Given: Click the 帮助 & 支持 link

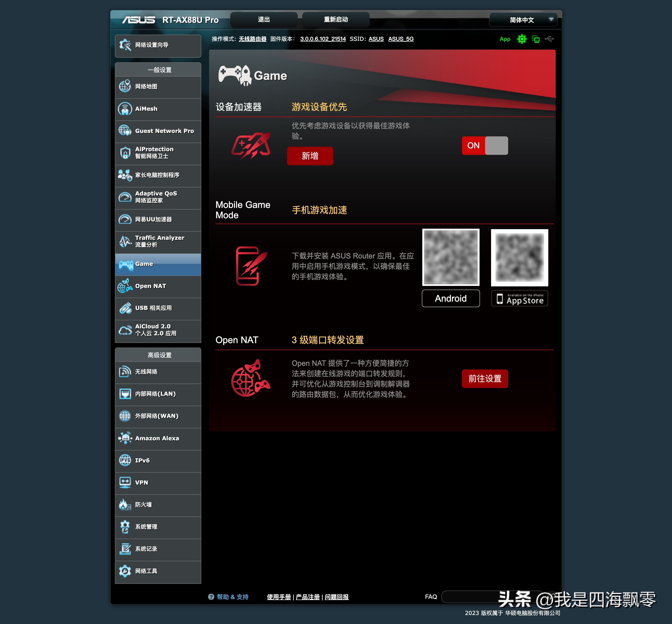Looking at the screenshot, I should [x=232, y=597].
